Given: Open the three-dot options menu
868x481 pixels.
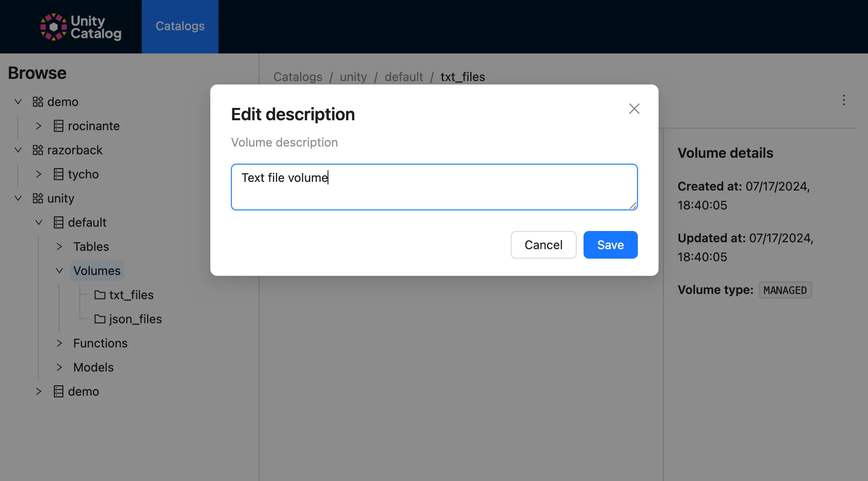Looking at the screenshot, I should point(844,100).
